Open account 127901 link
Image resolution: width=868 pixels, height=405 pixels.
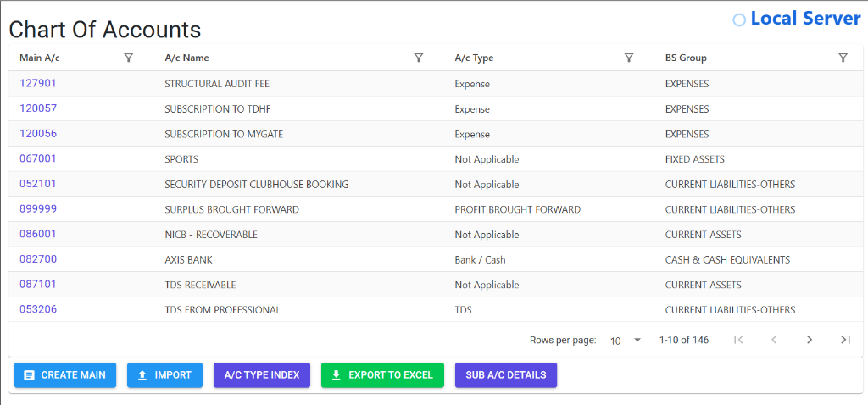tap(38, 83)
